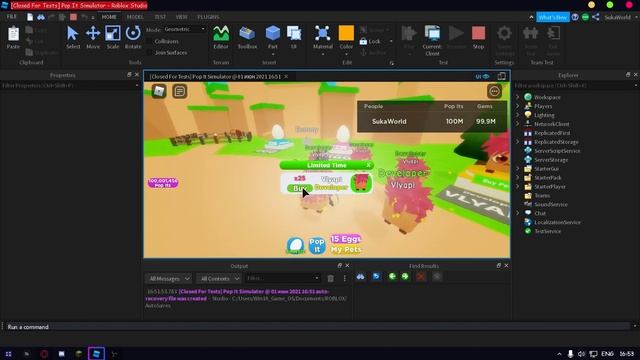Screen dimensions: 640x360
Task: Toggle the Collisions checkbox
Action: [x=149, y=41]
